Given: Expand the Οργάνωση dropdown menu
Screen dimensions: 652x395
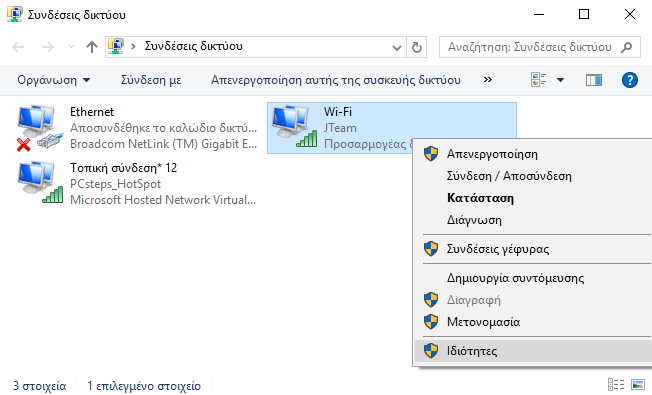Looking at the screenshot, I should 53,80.
